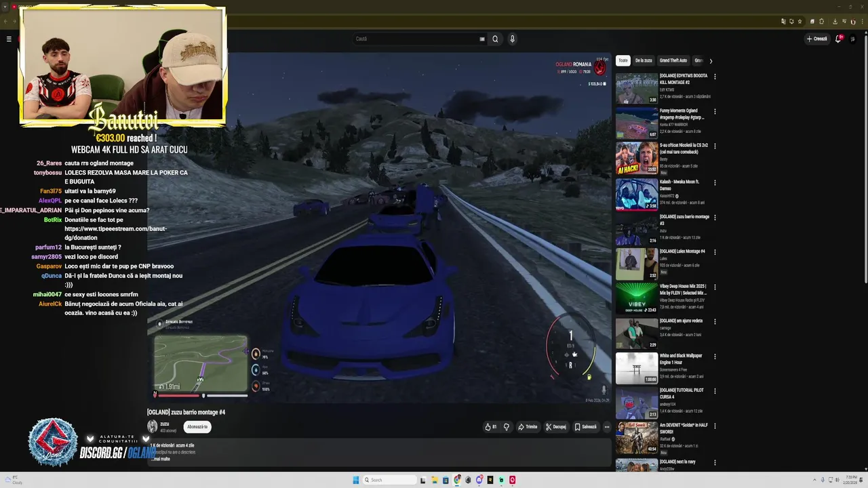Open Chrome from the taskbar
Screen dimensions: 868x488
tap(457, 480)
